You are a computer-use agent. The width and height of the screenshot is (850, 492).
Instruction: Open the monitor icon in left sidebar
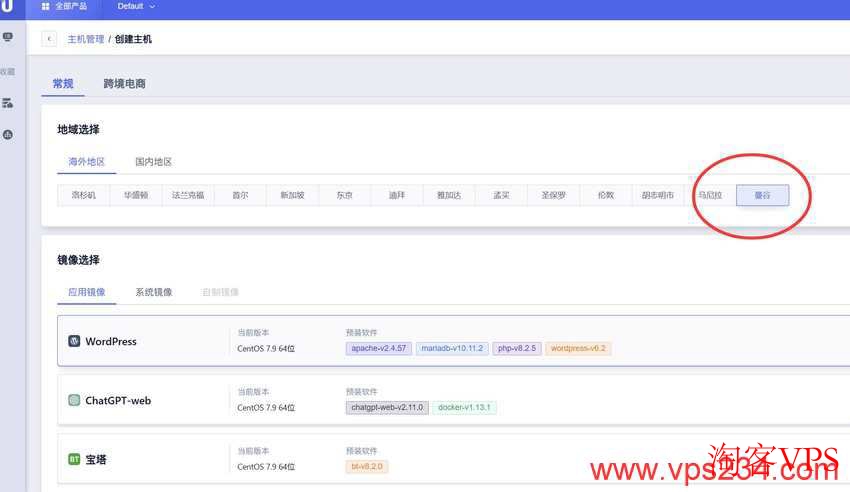point(8,37)
